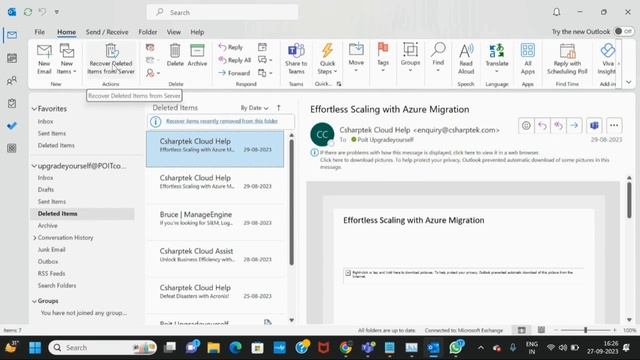640x360 pixels.
Task: Click Recover items recently removed link
Action: click(x=222, y=121)
